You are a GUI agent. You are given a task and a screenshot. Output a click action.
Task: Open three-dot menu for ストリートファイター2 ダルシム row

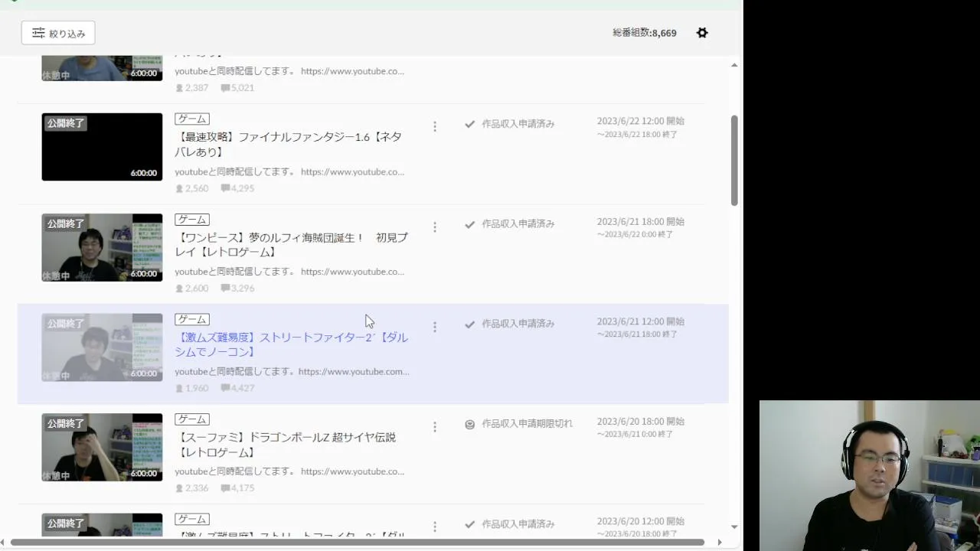pyautogui.click(x=435, y=327)
